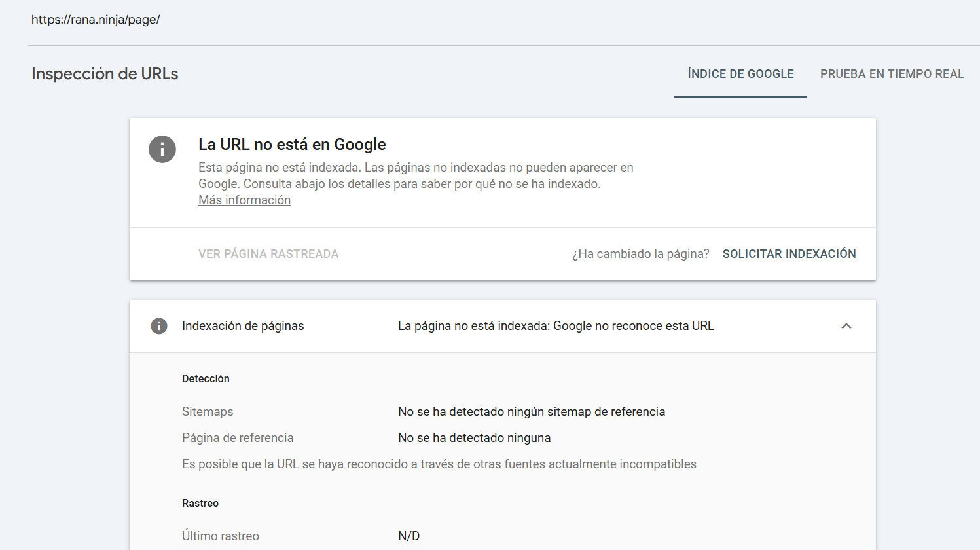Click the URL field showing rana.ninja/page
Screen dimensions: 980x550
(96, 20)
